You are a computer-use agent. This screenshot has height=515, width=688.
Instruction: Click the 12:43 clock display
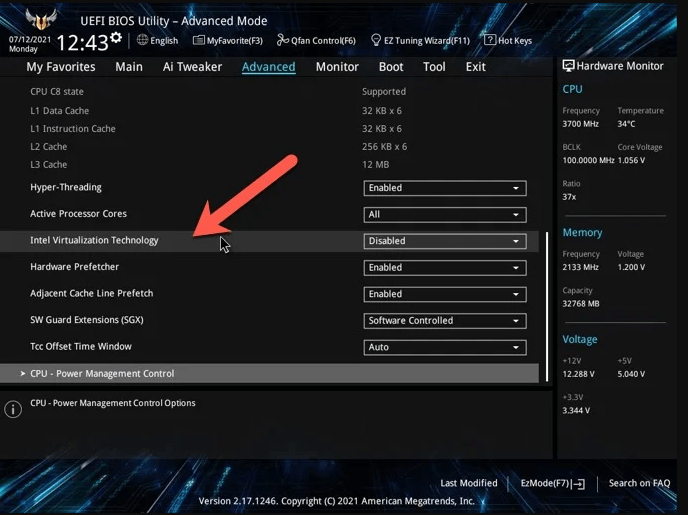pyautogui.click(x=82, y=43)
